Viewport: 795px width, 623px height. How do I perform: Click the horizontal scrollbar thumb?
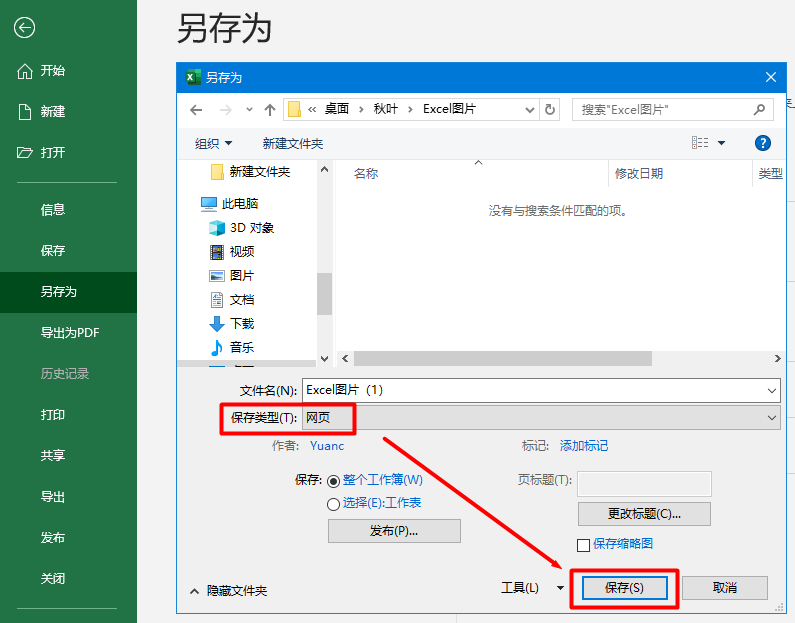(502, 358)
